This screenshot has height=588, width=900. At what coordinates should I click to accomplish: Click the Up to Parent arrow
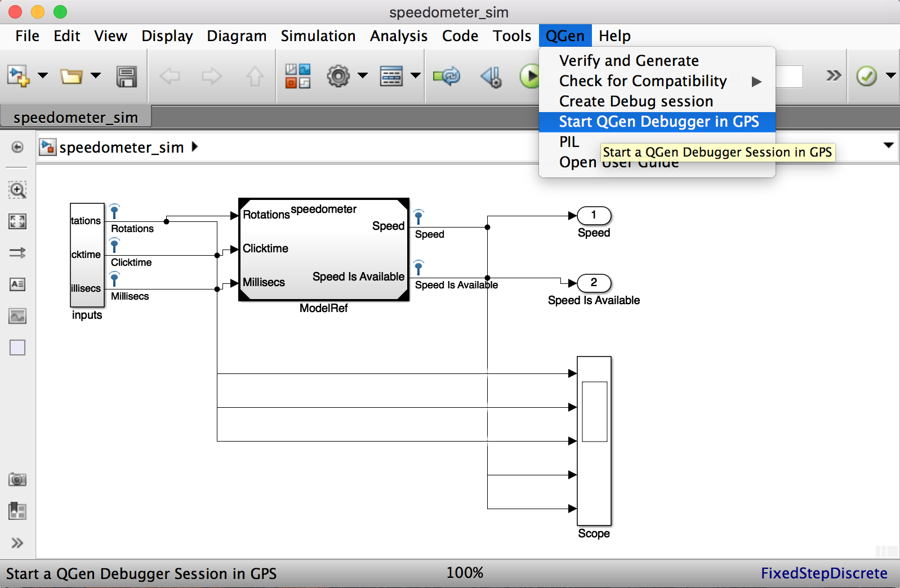[x=255, y=76]
